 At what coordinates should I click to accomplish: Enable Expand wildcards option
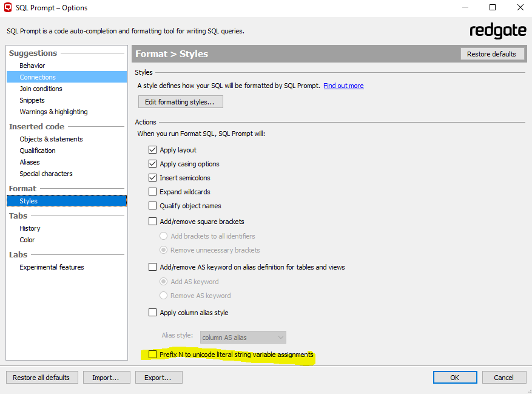(x=153, y=192)
